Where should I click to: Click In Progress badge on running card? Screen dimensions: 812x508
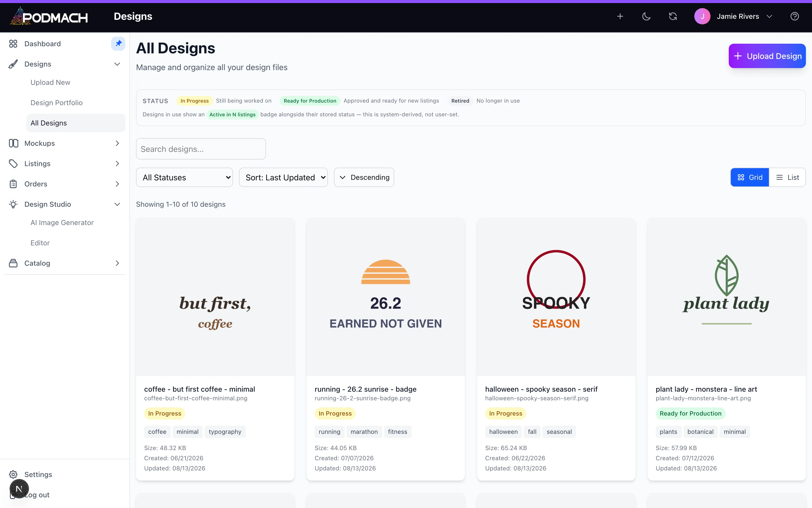click(x=335, y=413)
